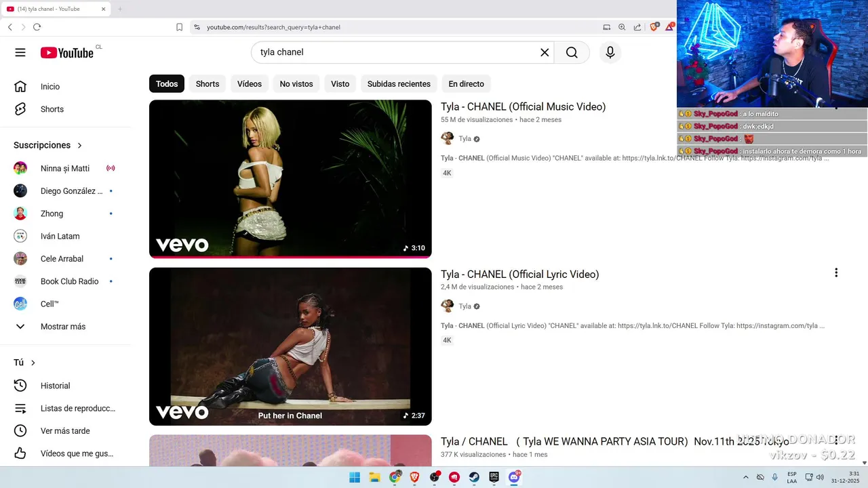The height and width of the screenshot is (488, 868).
Task: Open Ninna și Matti subscription channel
Action: tap(66, 168)
